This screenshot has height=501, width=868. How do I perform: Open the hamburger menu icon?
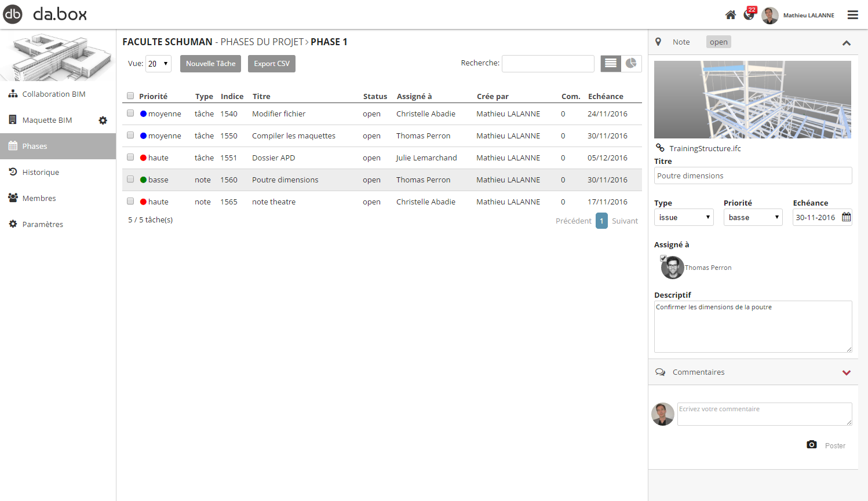click(x=852, y=15)
